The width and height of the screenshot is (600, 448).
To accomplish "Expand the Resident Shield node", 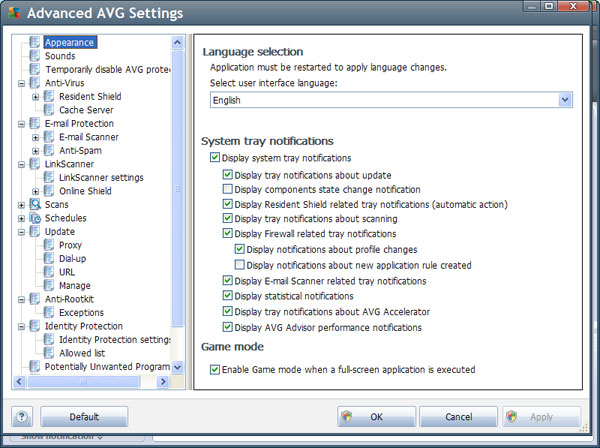I will [x=35, y=97].
